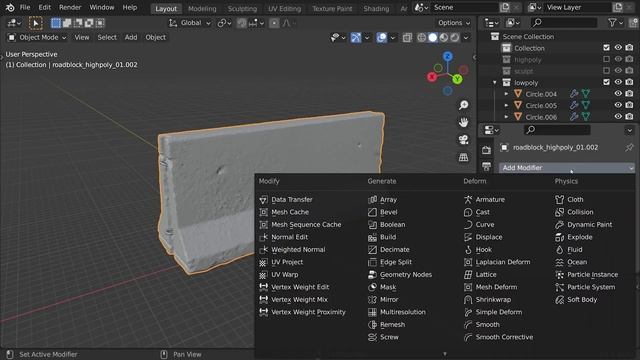Uncheck the Collection exclude checkbox
The height and width of the screenshot is (360, 640).
coord(606,48)
